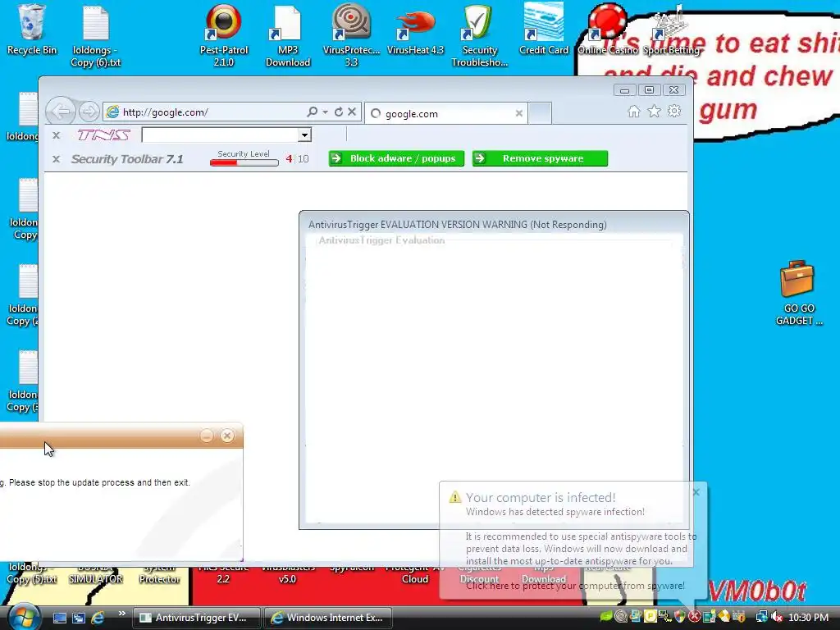Viewport: 840px width, 630px height.
Task: Open Security Troubleshooter desktop shortcut
Action: pos(479,35)
